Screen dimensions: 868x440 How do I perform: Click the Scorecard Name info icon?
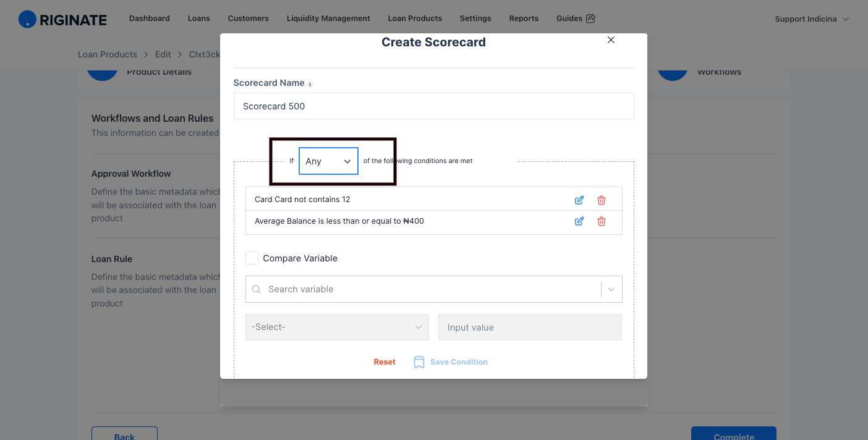(x=310, y=84)
